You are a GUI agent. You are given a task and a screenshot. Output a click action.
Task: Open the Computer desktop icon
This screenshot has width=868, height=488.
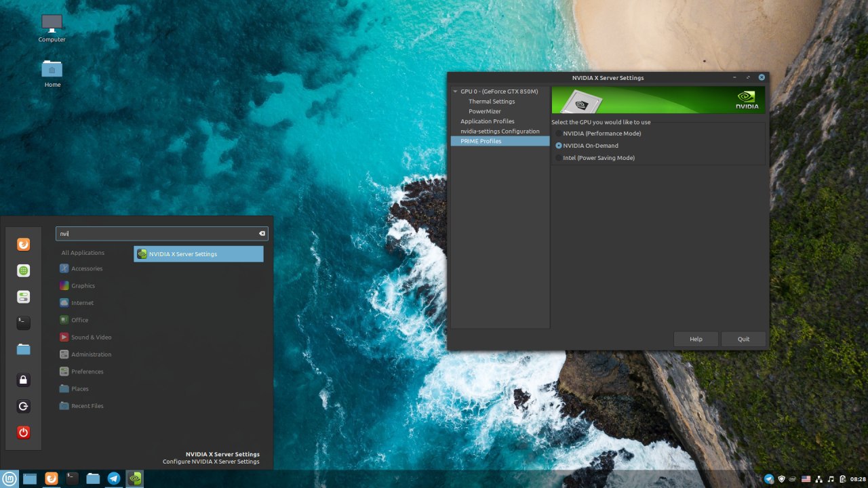[x=52, y=28]
